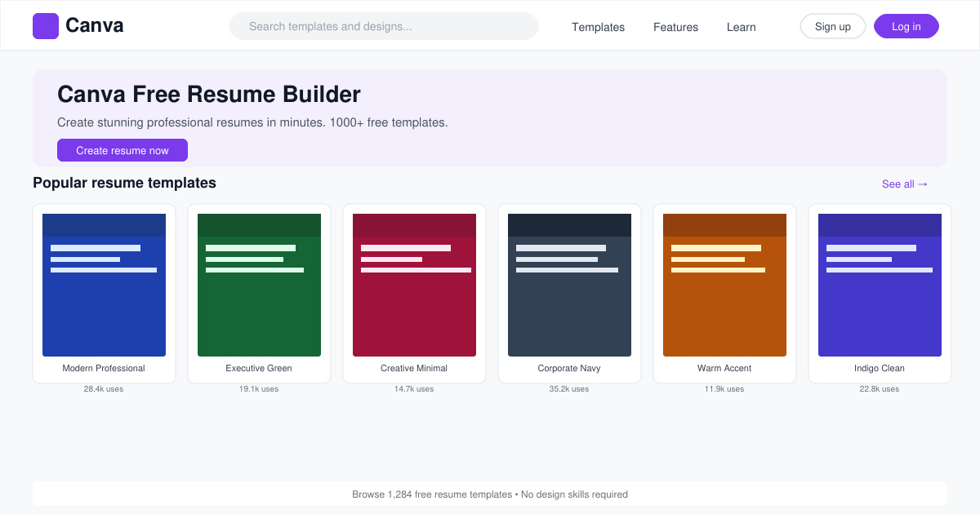Click the Sign up button
This screenshot has width=980, height=514.
[x=833, y=26]
